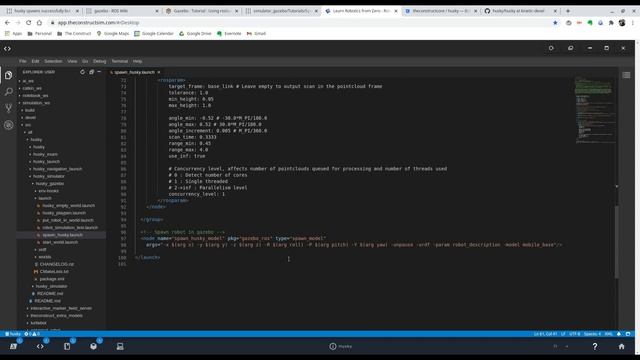
Task: Open CMakeLists.txt file
Action: [x=54, y=271]
